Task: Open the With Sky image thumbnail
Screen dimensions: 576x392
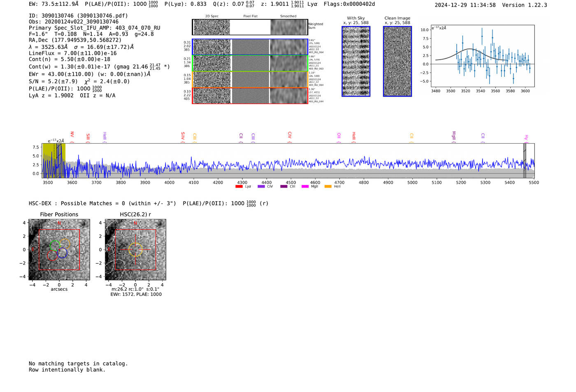Action: click(x=356, y=62)
